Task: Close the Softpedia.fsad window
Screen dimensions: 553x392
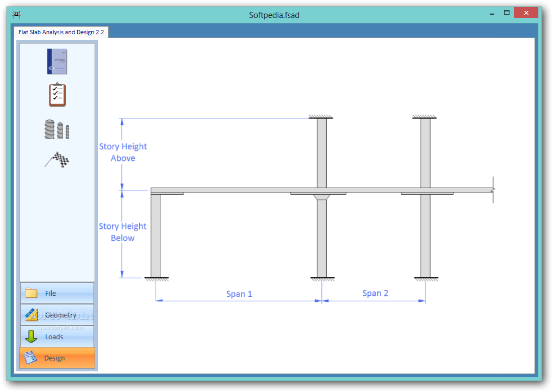Action: (x=526, y=13)
